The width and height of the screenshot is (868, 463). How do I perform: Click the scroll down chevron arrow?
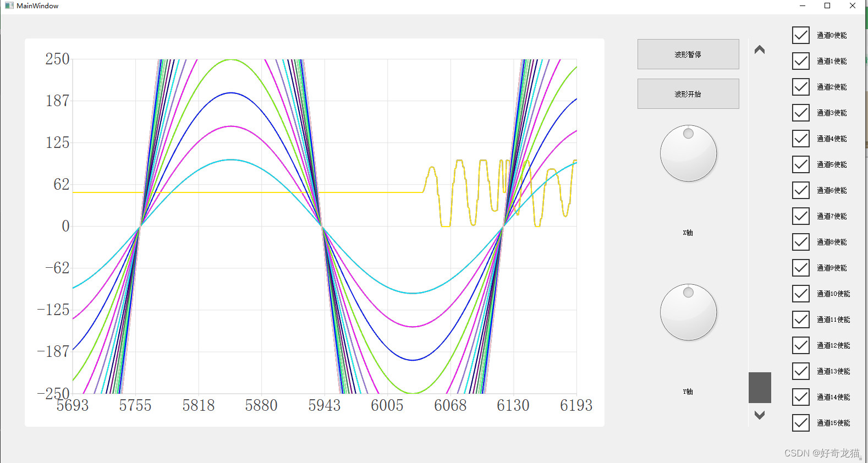(760, 415)
